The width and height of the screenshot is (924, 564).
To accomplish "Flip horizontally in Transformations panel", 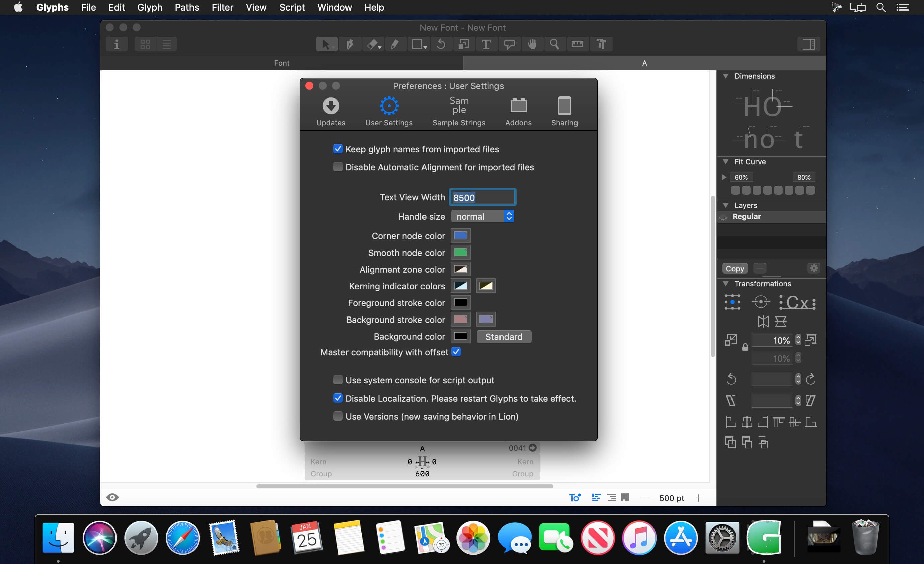I will [x=763, y=322].
